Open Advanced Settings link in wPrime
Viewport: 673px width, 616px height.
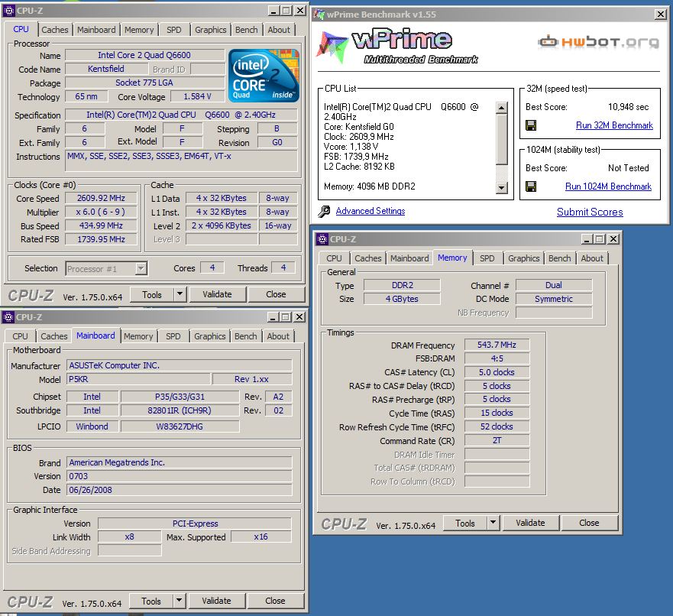pos(370,211)
